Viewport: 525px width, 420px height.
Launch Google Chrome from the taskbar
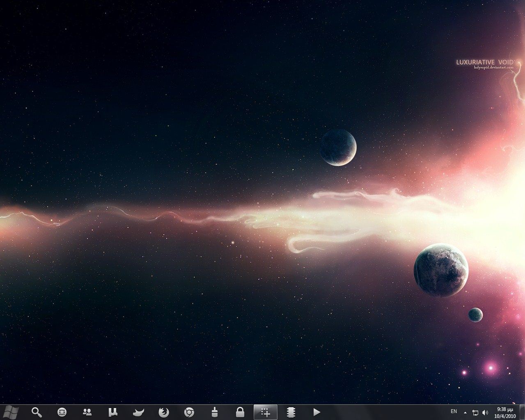point(189,412)
